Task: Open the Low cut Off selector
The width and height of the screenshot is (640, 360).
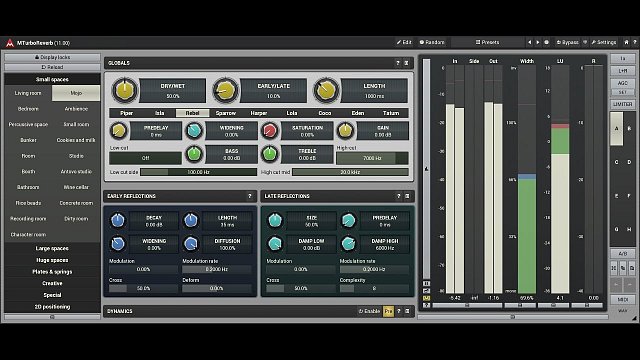Action: [145, 158]
